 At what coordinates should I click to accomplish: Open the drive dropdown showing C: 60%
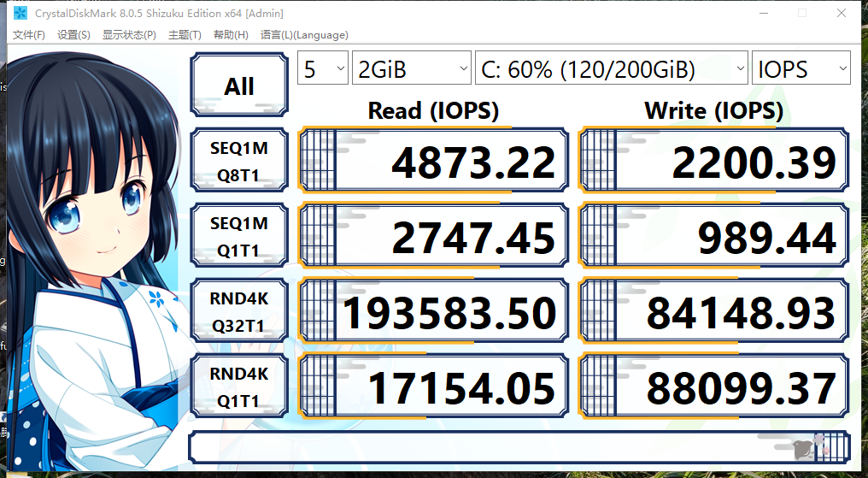coord(611,68)
